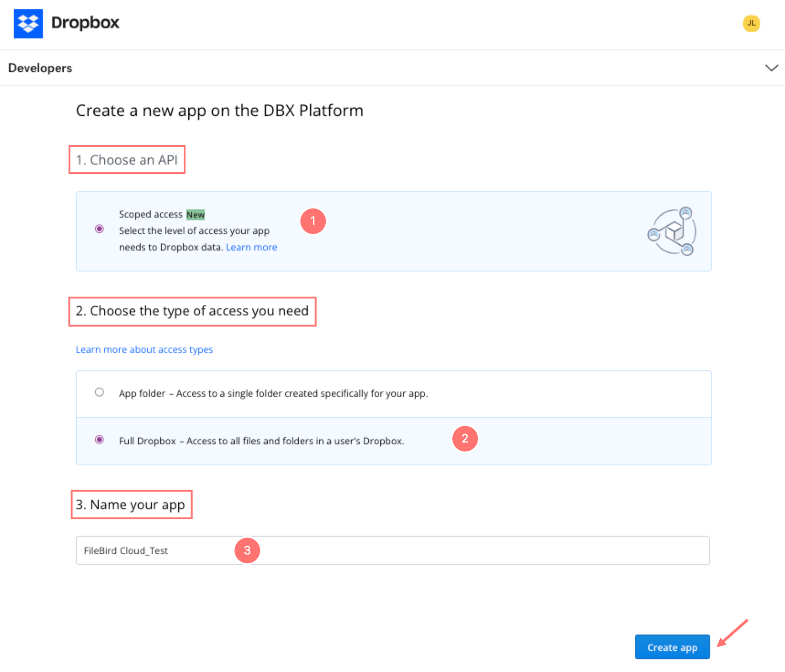Click the Name your app heading
785x672 pixels.
(x=131, y=505)
